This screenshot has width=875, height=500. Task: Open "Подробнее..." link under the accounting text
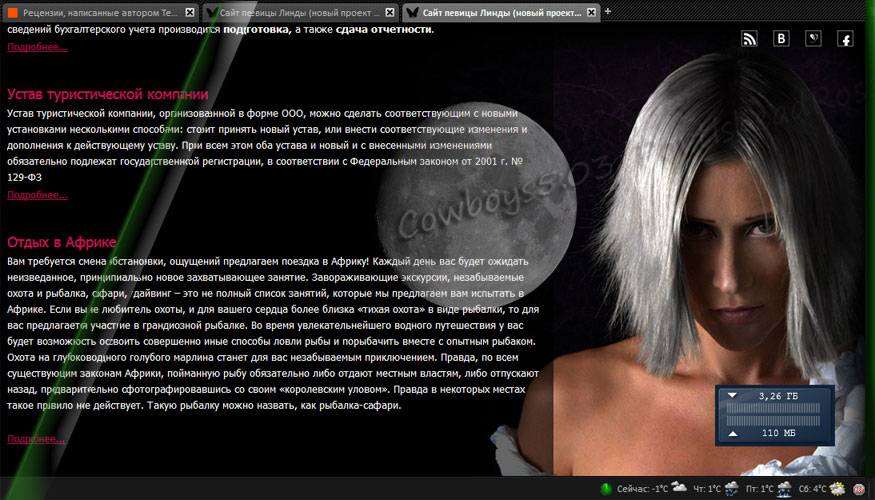point(37,47)
